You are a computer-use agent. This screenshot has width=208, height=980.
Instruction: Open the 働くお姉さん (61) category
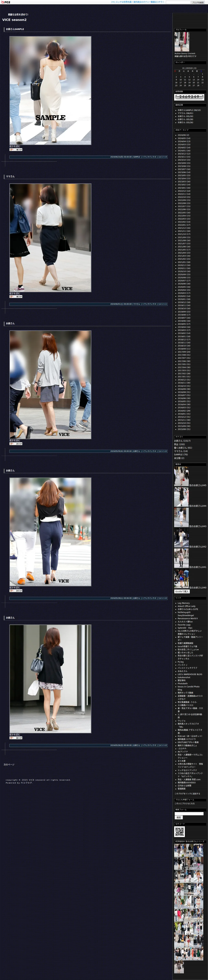click(x=183, y=448)
